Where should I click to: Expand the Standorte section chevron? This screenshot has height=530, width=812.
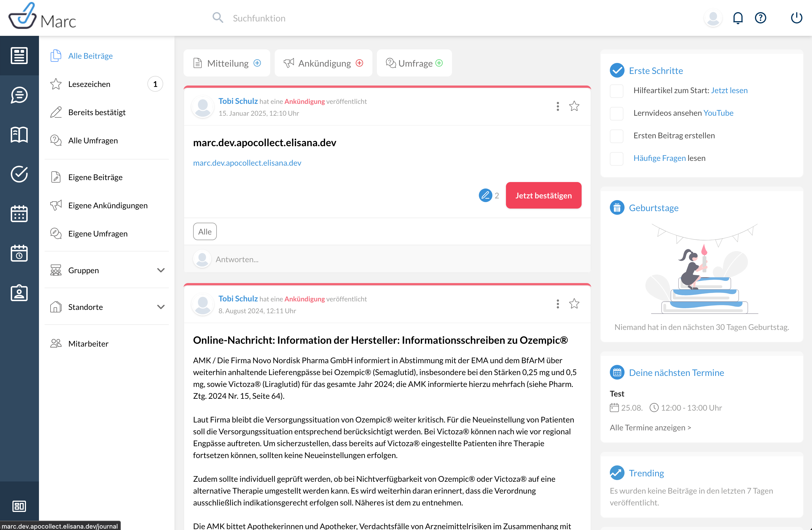pyautogui.click(x=161, y=306)
